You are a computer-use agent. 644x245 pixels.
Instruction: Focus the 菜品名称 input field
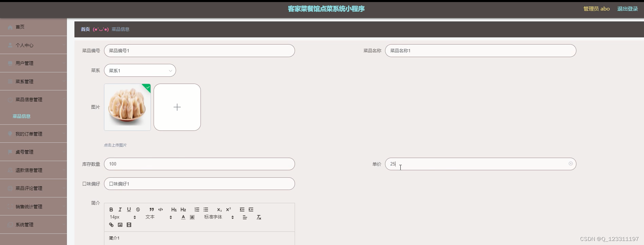(x=481, y=51)
